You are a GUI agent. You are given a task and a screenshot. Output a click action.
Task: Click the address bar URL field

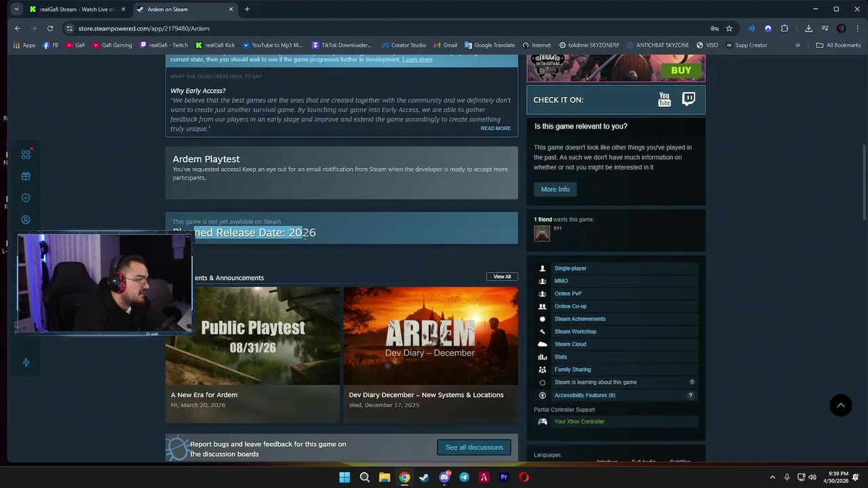387,28
